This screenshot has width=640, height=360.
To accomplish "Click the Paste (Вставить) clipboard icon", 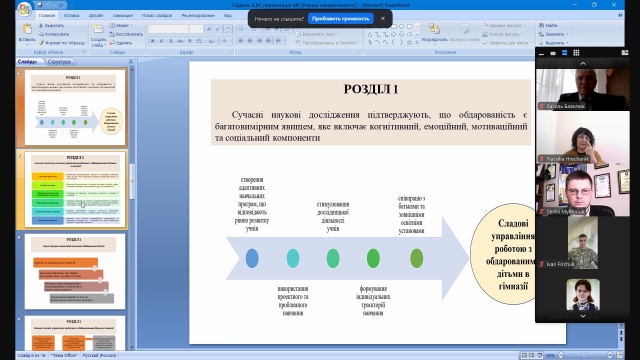I will click(27, 29).
